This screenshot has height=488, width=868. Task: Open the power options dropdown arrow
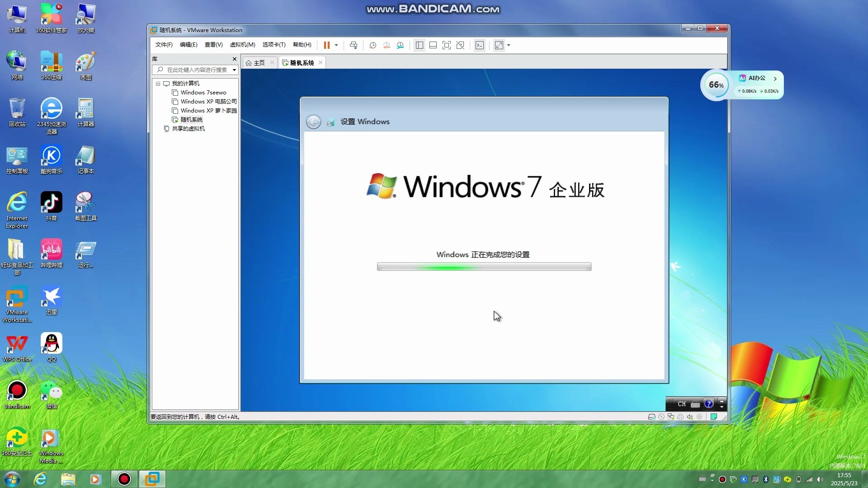(336, 45)
